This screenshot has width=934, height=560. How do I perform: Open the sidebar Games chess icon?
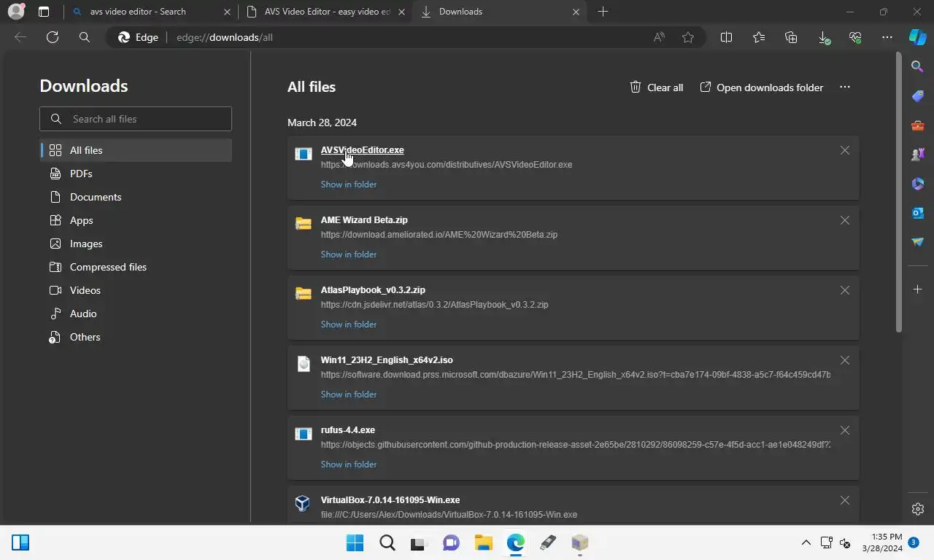click(918, 155)
